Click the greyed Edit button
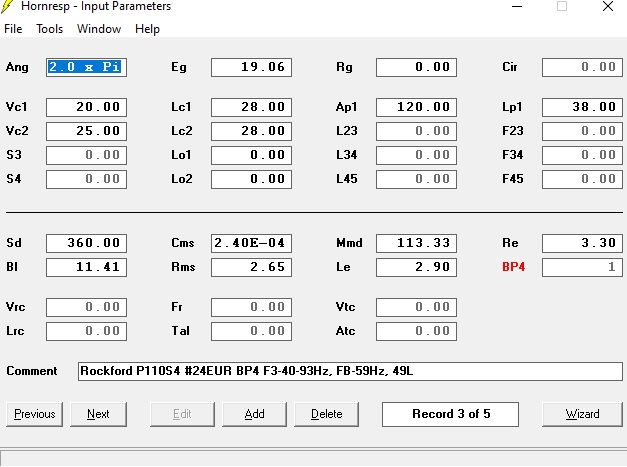The height and width of the screenshot is (467, 627). [x=182, y=414]
